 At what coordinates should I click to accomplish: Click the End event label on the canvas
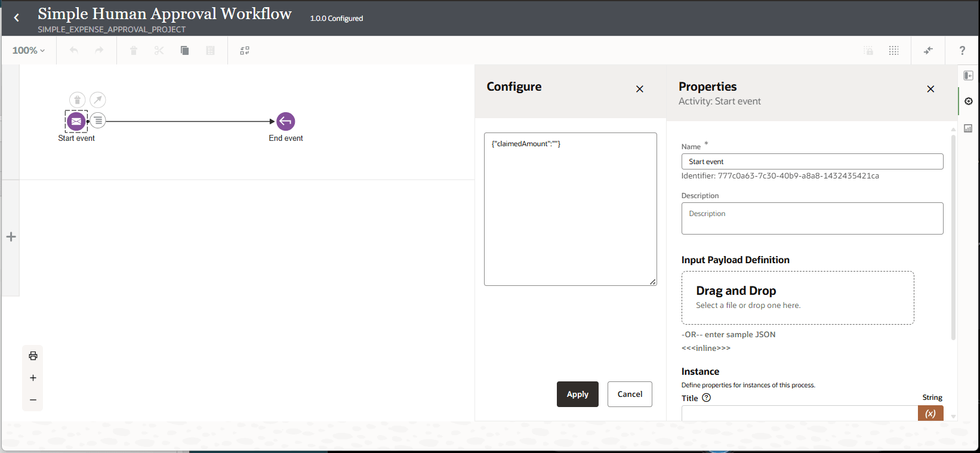286,138
